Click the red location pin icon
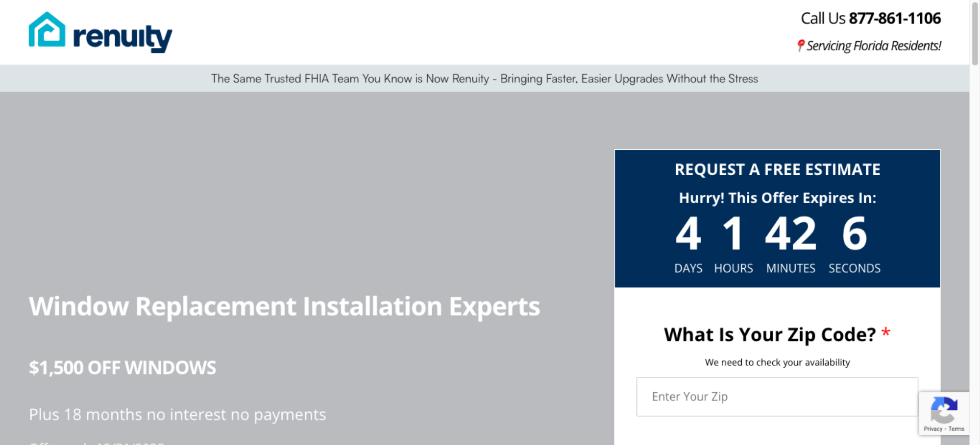980x445 pixels. pos(800,46)
